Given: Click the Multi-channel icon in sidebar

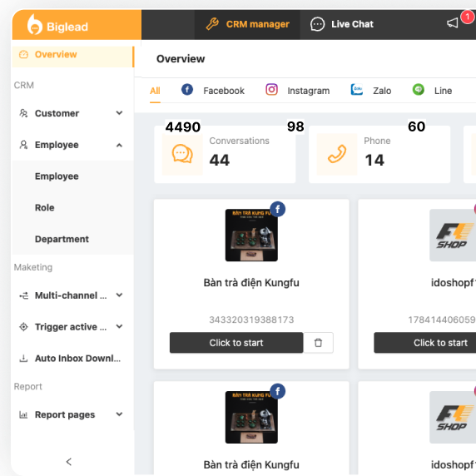Looking at the screenshot, I should pyautogui.click(x=23, y=295).
